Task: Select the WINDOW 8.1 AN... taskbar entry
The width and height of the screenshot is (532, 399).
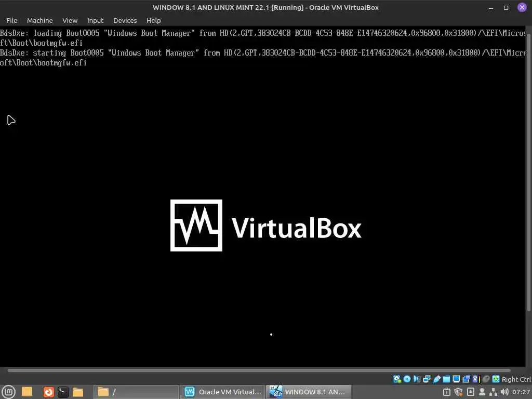Action: point(309,392)
